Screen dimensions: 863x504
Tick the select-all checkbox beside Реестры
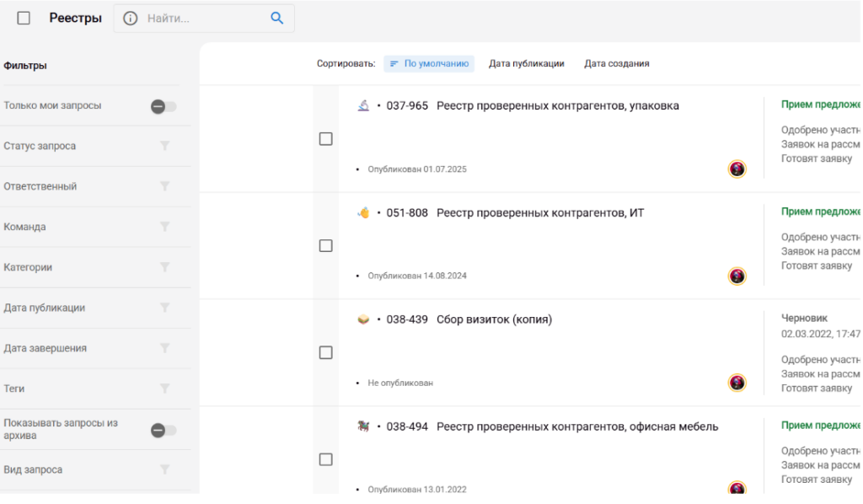[x=24, y=19]
